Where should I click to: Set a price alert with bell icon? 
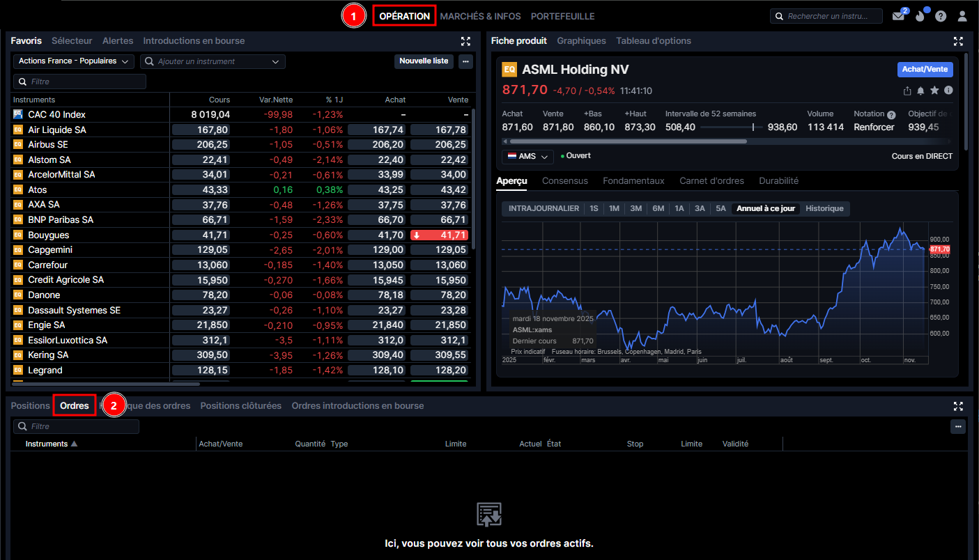click(920, 91)
